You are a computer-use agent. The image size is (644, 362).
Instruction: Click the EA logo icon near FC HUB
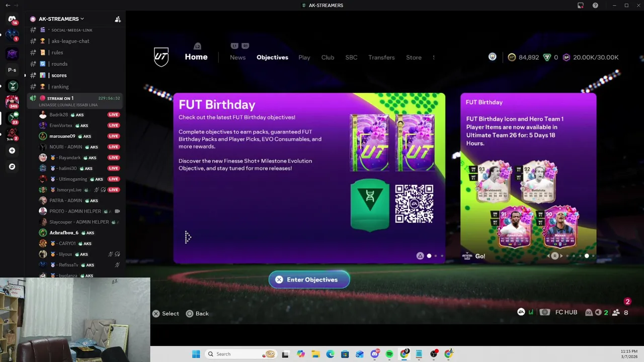(x=521, y=312)
